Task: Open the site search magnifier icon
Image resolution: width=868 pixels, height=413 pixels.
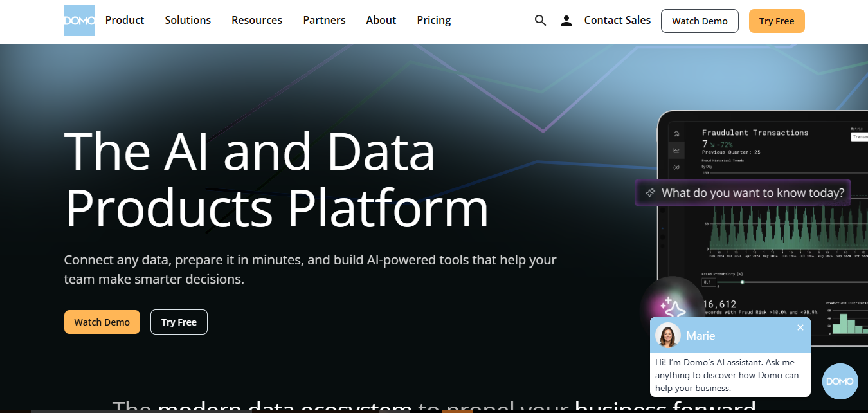Action: tap(540, 21)
